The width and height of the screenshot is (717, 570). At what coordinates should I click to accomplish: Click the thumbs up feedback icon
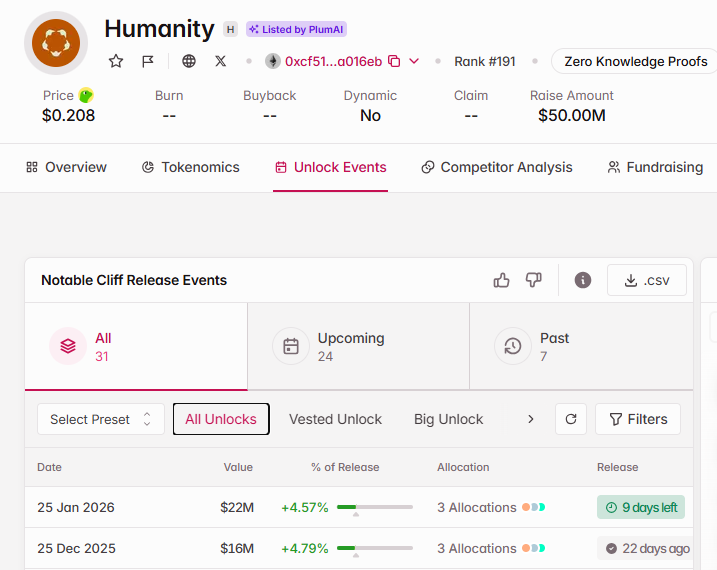click(501, 280)
